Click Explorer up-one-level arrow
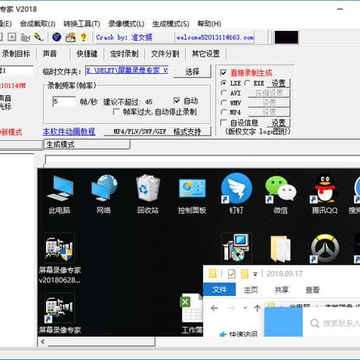The image size is (360, 360). tap(257, 308)
